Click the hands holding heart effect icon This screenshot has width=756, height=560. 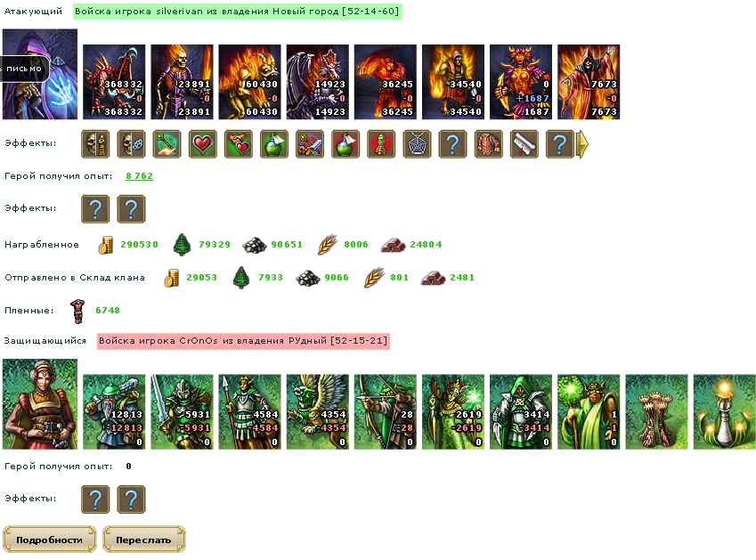click(238, 144)
